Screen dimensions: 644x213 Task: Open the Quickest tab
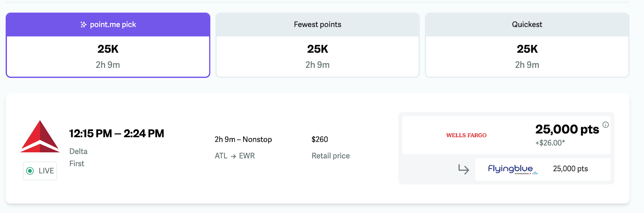click(x=527, y=45)
